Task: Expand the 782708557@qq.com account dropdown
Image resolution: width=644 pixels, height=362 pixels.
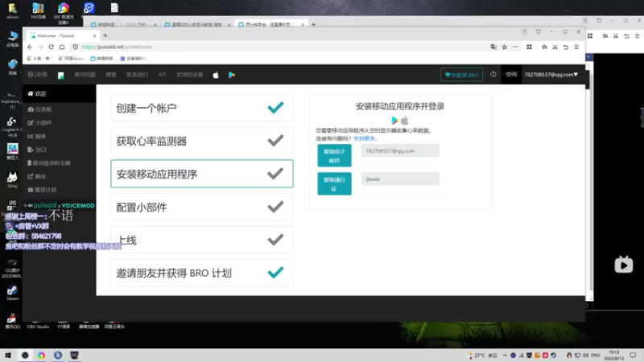Action: pos(551,74)
